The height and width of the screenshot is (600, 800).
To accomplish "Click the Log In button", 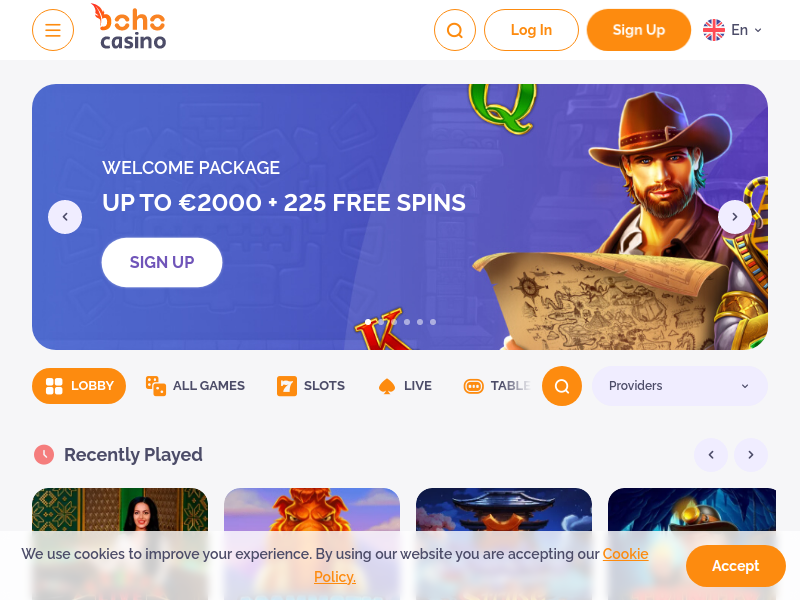I will pos(531,30).
